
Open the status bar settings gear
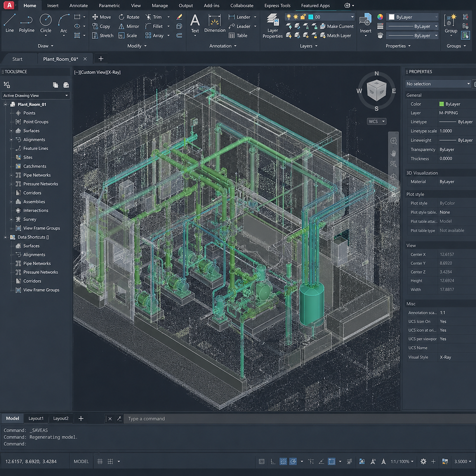click(x=423, y=461)
